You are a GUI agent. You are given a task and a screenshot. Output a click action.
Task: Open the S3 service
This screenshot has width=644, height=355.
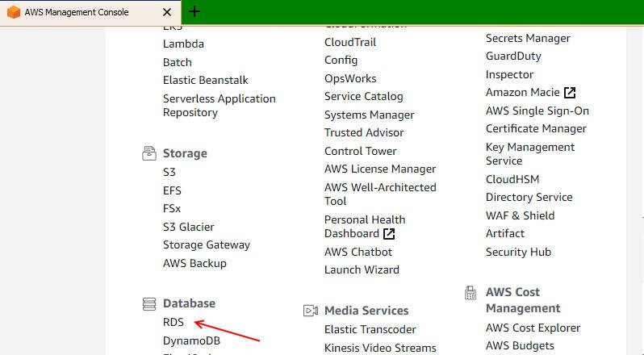click(x=169, y=172)
